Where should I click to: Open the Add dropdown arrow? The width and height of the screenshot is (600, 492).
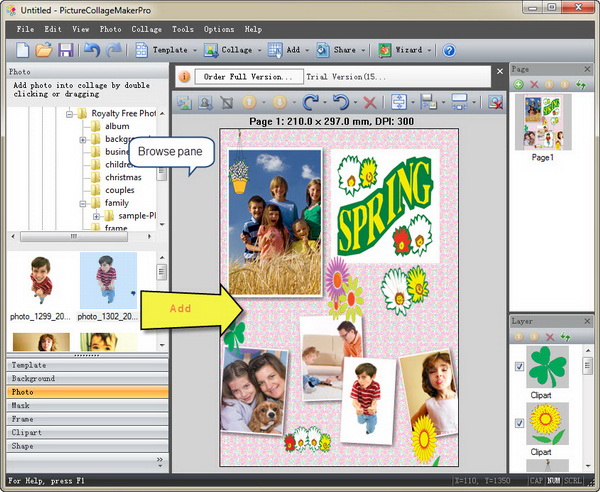coord(307,50)
